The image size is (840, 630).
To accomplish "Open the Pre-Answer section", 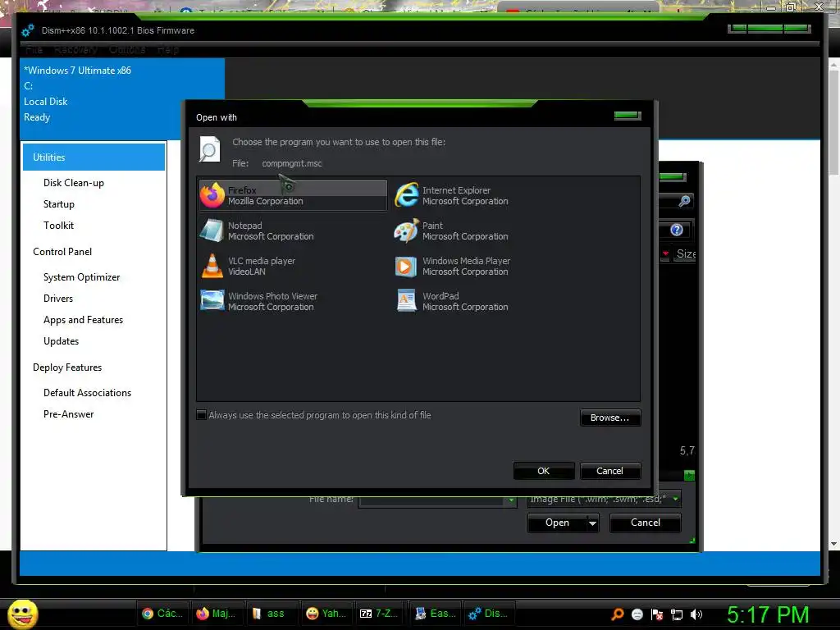I will click(69, 414).
